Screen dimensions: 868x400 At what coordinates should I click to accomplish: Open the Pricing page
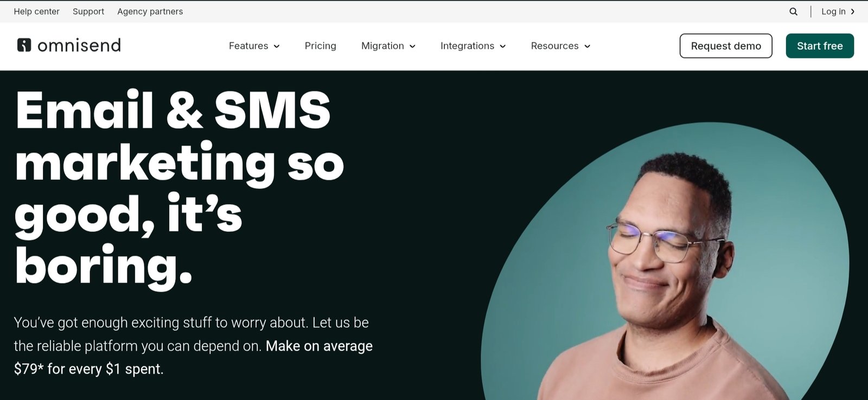[x=321, y=46]
